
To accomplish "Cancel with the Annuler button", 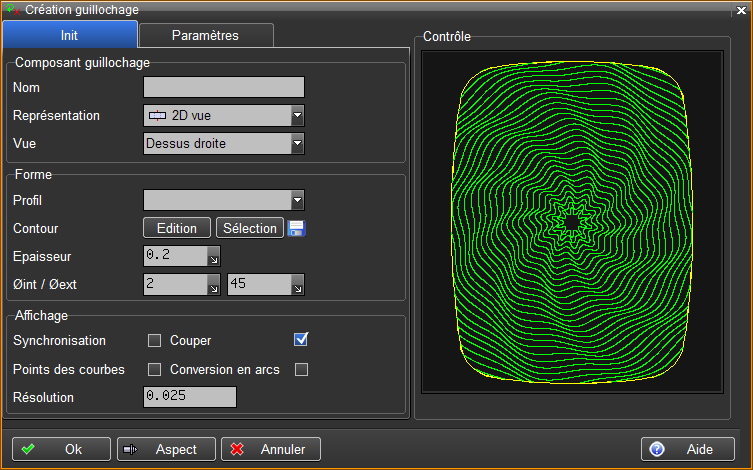I will pos(271,449).
